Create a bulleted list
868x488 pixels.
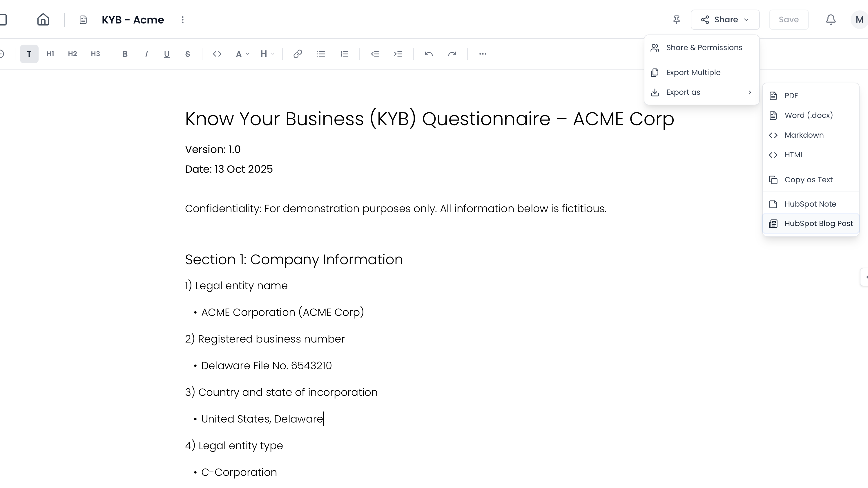click(321, 54)
